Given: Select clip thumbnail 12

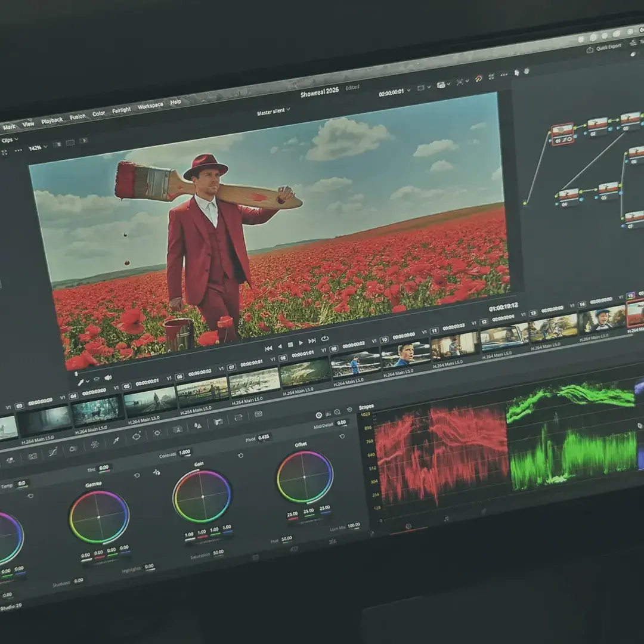Looking at the screenshot, I should pos(503,337).
